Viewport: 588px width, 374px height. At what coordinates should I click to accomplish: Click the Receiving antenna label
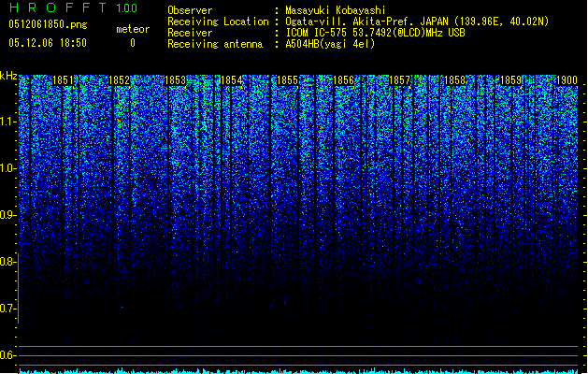point(215,44)
